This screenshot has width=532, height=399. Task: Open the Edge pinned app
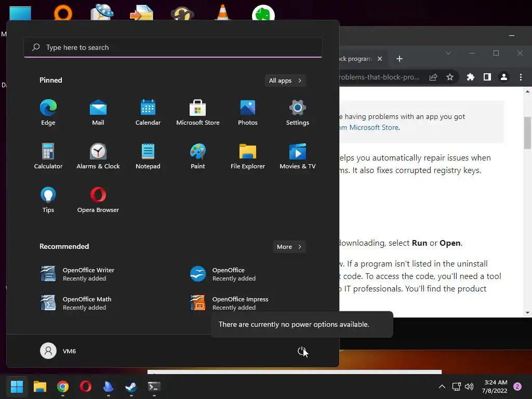click(x=48, y=113)
